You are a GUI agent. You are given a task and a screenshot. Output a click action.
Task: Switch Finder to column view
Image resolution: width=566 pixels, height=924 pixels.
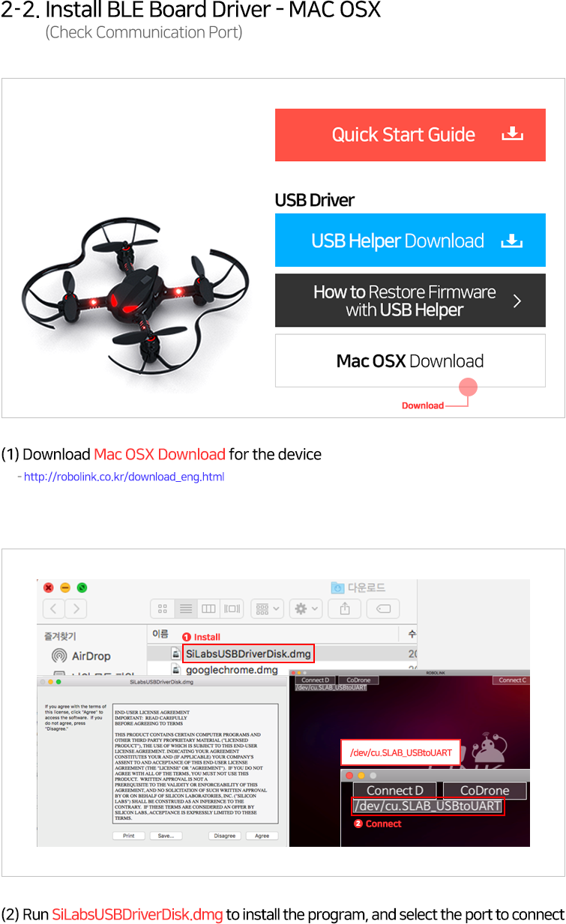point(208,609)
